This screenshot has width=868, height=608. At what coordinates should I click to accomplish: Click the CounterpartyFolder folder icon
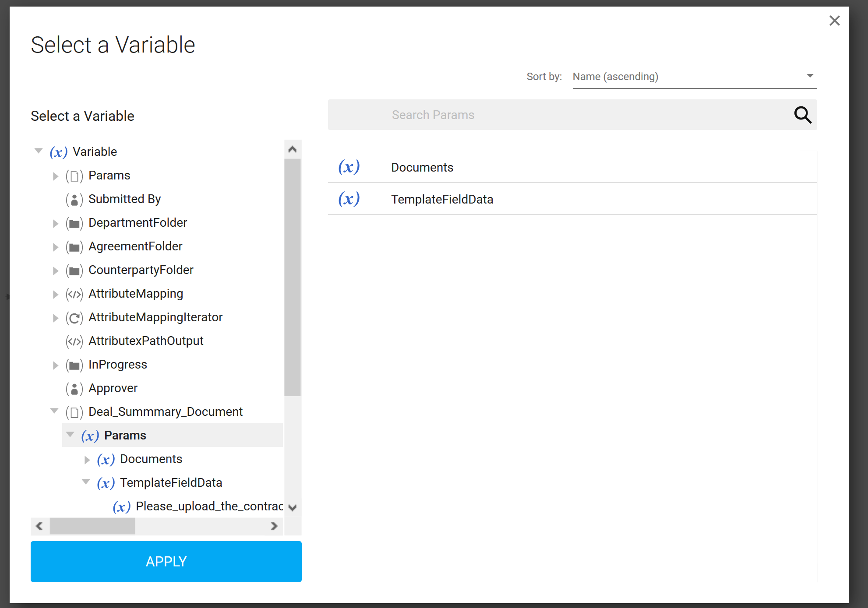coord(74,271)
